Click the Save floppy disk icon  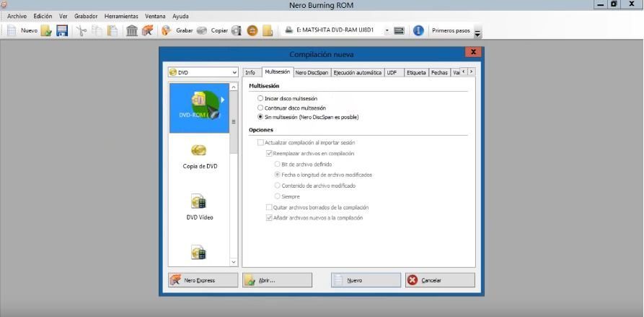pos(62,31)
